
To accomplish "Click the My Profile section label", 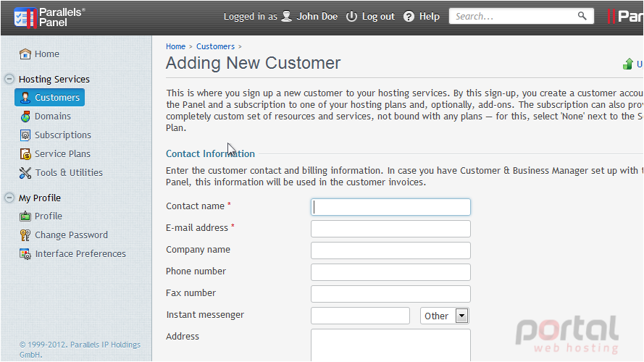I will click(40, 198).
